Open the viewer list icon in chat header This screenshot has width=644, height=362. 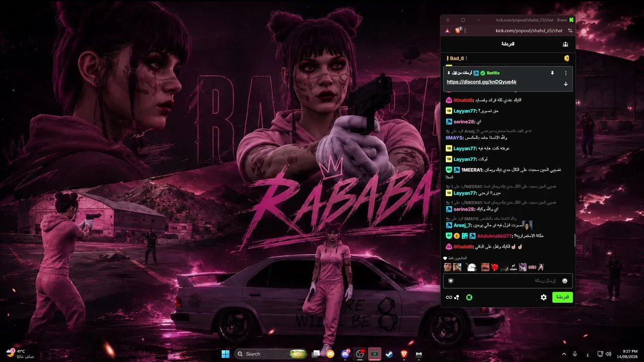coord(566,44)
